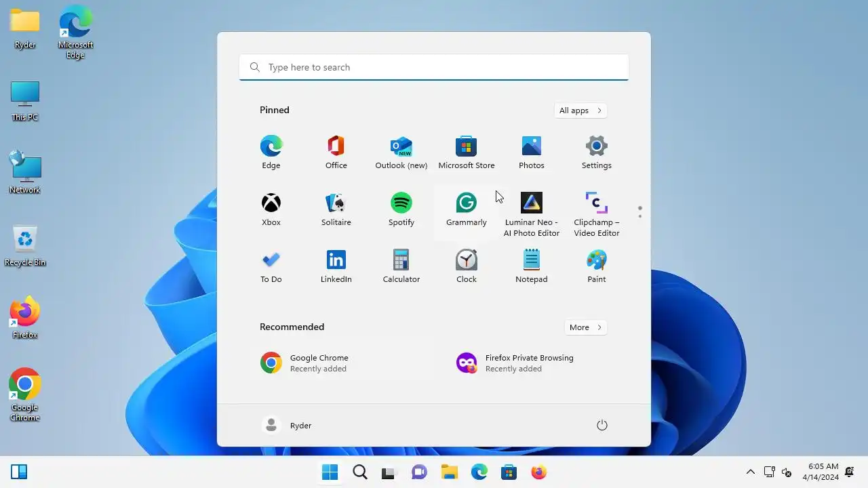The image size is (868, 488).
Task: Open Microsoft Store in pinned apps
Action: point(467,152)
